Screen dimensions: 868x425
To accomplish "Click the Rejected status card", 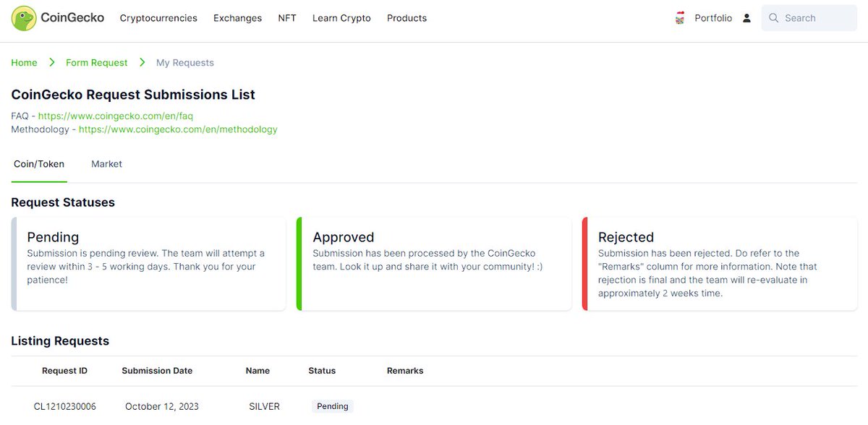I will coord(720,264).
